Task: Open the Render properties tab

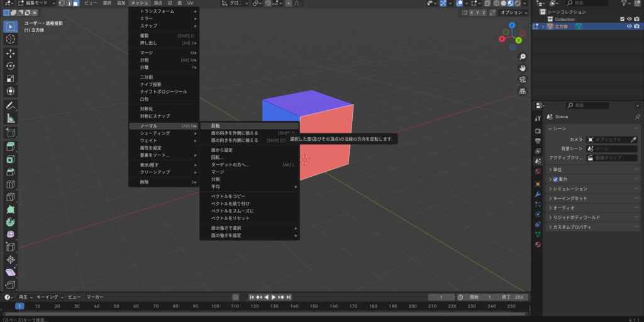Action: (538, 131)
